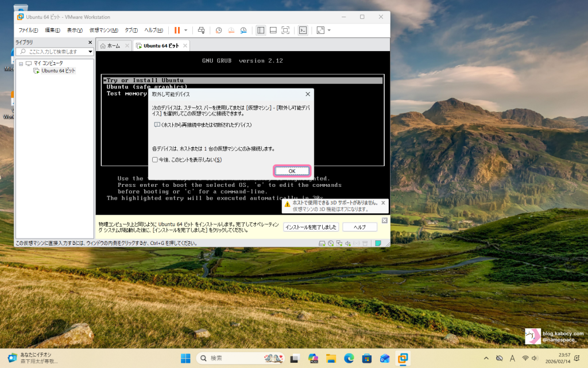Screen dimensions: 588x368
Task: Click the Send Ctrl+Alt+Del toolbar icon
Action: (x=201, y=30)
